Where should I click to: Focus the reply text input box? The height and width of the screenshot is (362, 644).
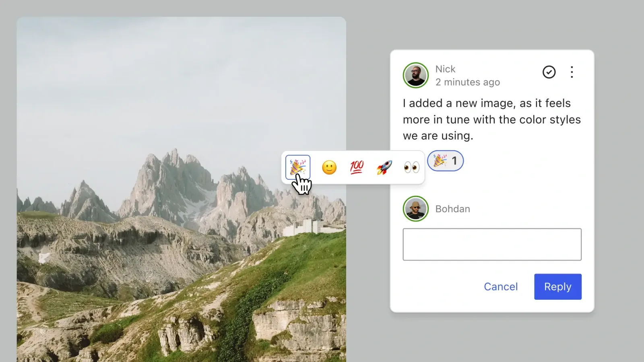[x=492, y=245]
